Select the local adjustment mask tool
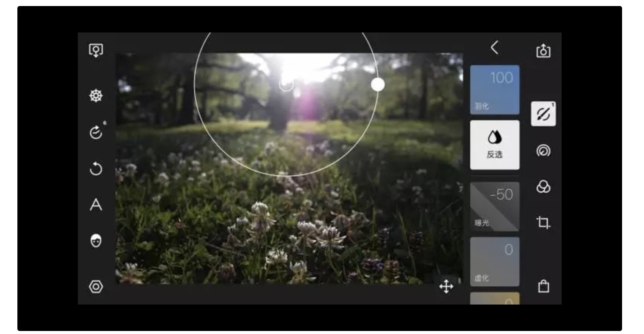Viewport: 644px width, 334px height. (x=543, y=114)
